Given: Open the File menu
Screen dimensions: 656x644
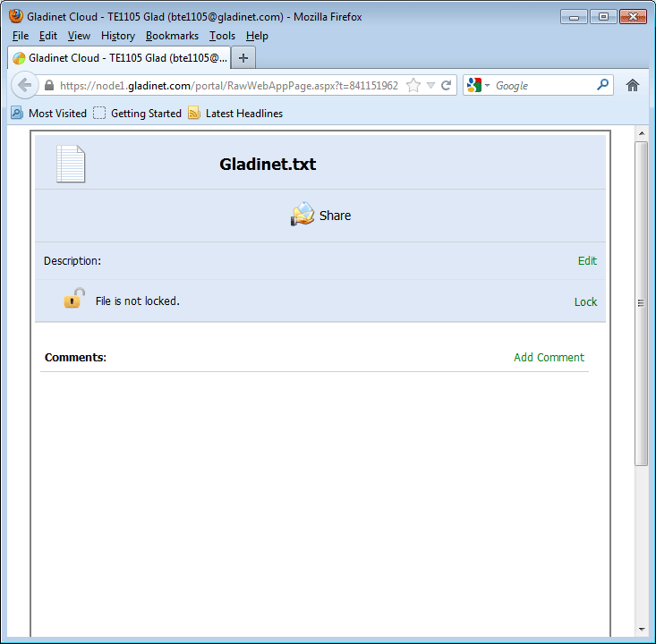Looking at the screenshot, I should click(x=21, y=36).
